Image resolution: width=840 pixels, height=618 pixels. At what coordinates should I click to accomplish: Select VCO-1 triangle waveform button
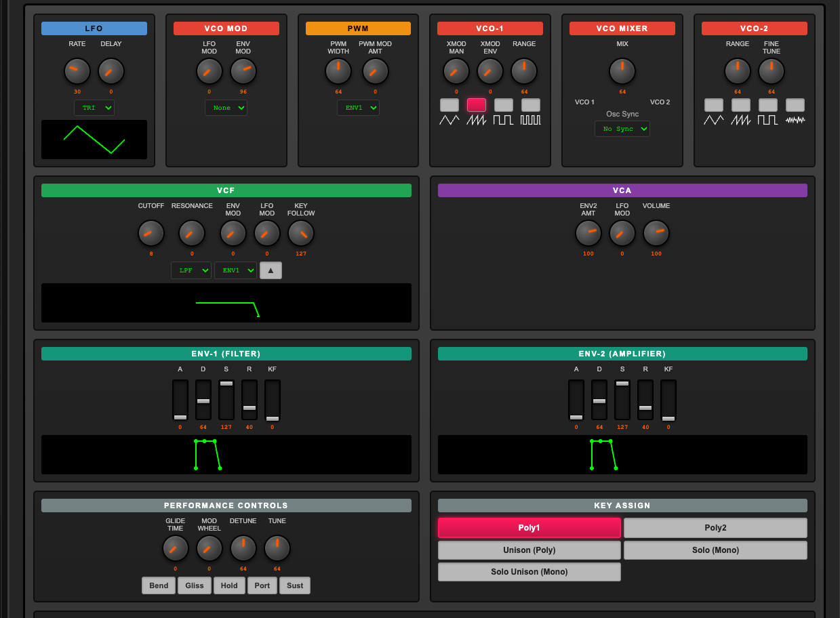click(449, 105)
